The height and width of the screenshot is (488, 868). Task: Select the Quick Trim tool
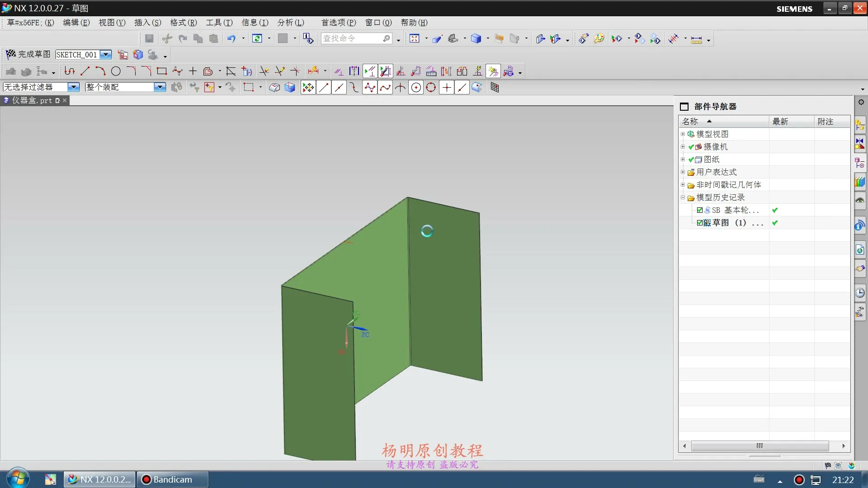point(264,71)
